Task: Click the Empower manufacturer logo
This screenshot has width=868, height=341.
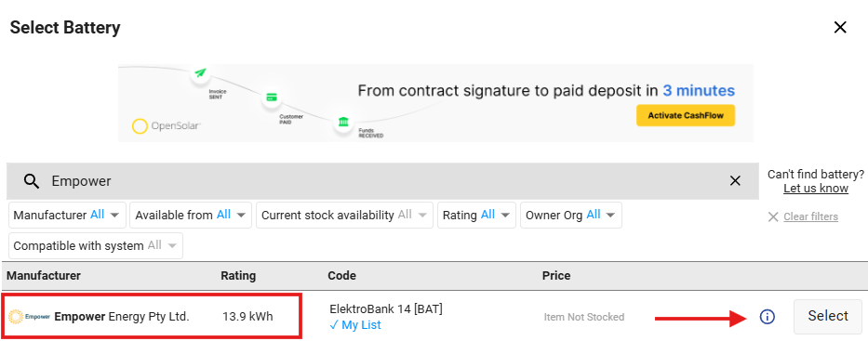Action: [x=30, y=317]
